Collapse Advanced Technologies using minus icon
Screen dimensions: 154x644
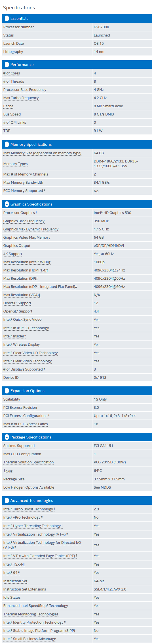7,501
